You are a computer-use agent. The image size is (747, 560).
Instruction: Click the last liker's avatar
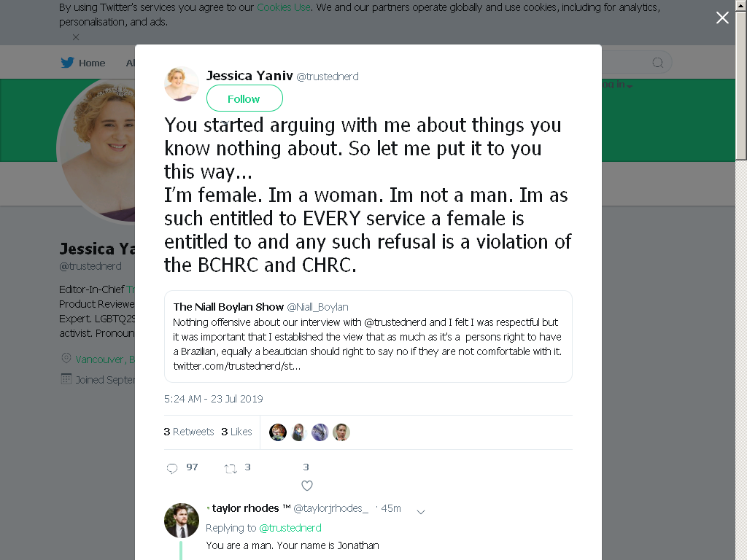click(x=341, y=432)
